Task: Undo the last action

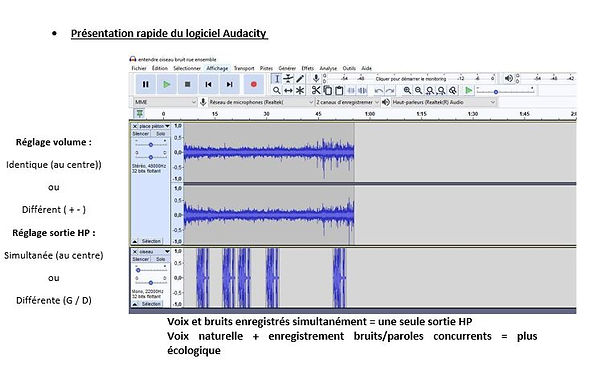Action: pyautogui.click(x=378, y=90)
